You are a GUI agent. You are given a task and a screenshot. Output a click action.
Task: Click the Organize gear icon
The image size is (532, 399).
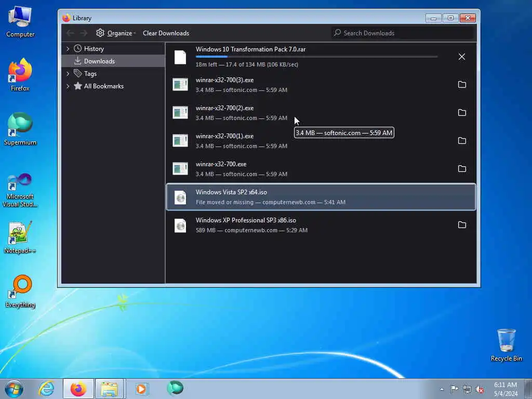(100, 33)
